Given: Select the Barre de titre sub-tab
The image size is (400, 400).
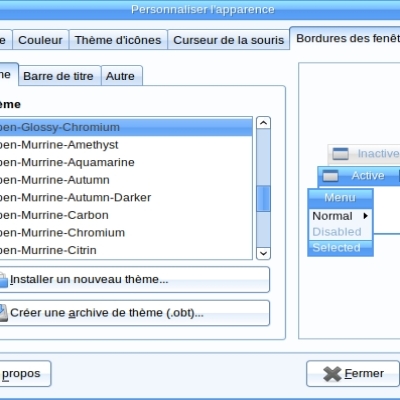Looking at the screenshot, I should (58, 76).
